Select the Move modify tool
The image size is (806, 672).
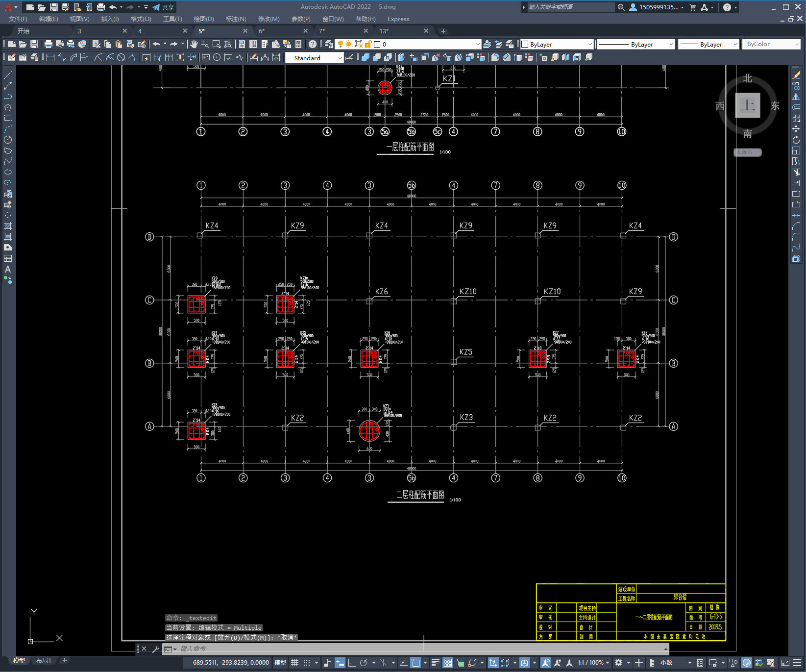796,129
